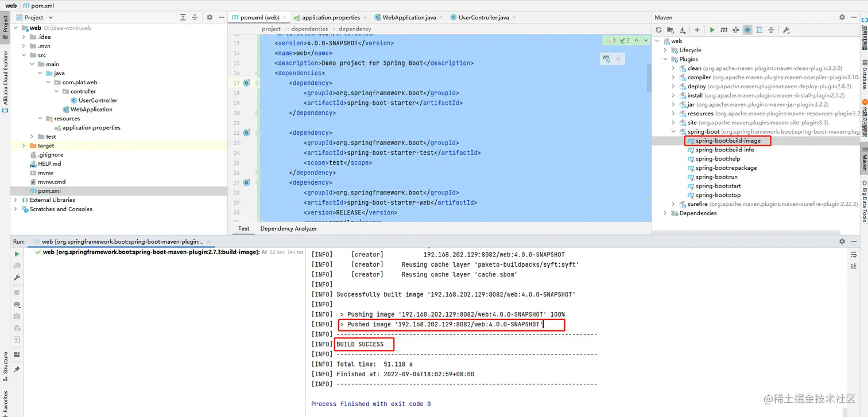Viewport: 868px width, 417px height.
Task: Expand the target folder
Action: (24, 146)
